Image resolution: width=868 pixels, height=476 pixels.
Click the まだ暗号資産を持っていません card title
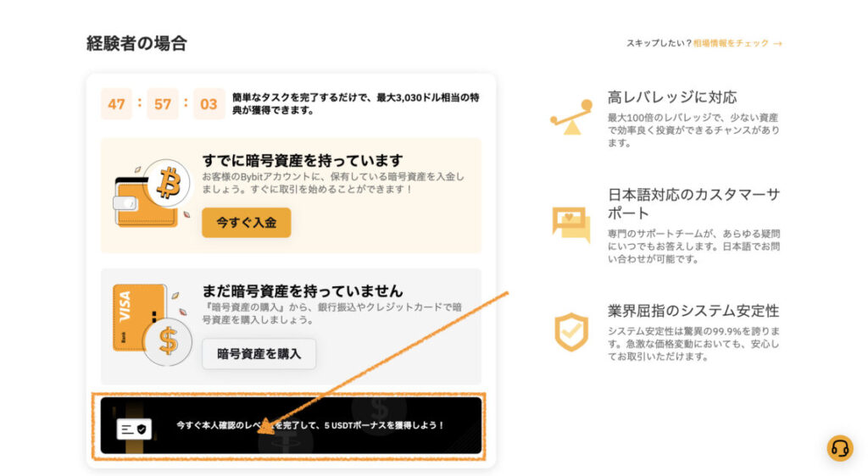(303, 291)
